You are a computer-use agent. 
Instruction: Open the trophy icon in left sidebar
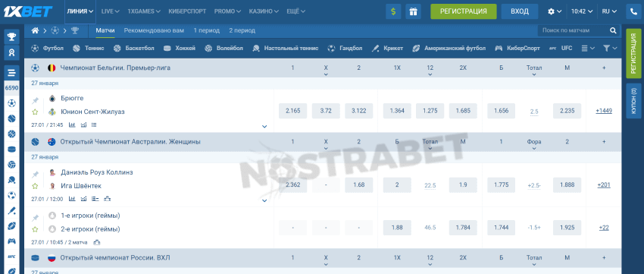click(x=11, y=36)
